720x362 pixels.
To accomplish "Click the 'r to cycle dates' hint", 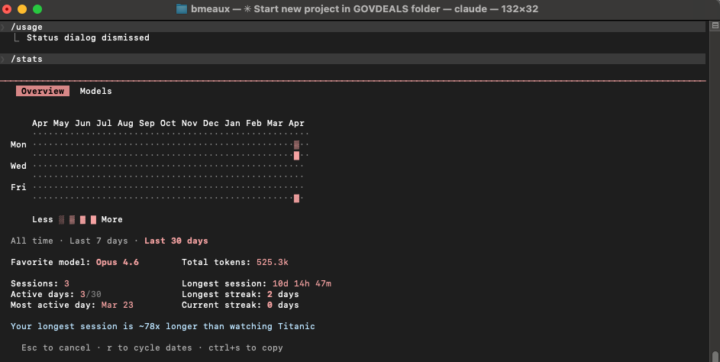I will point(149,348).
